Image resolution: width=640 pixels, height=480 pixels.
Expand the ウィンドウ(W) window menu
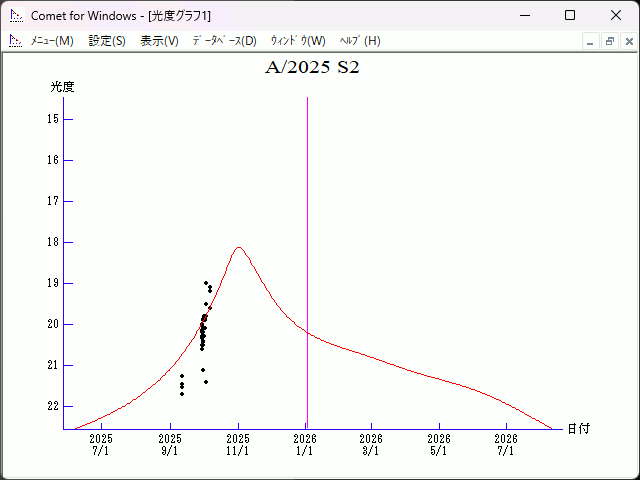[298, 41]
